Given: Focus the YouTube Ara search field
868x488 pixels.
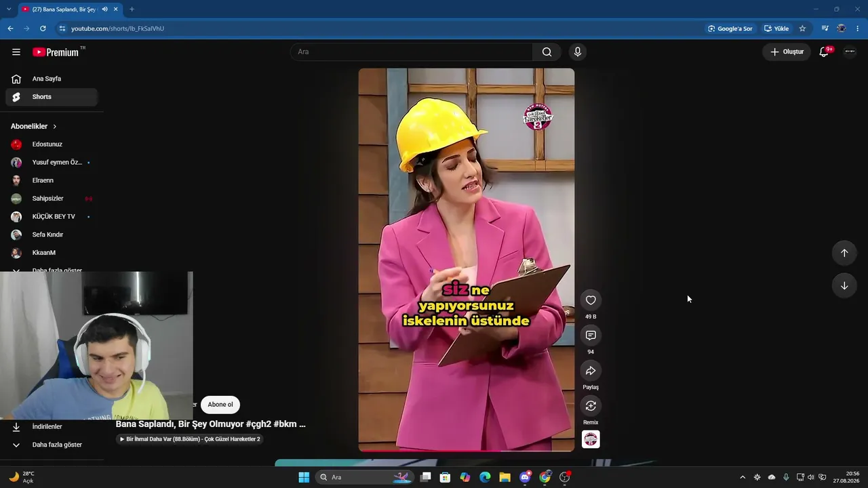Looking at the screenshot, I should pyautogui.click(x=412, y=52).
